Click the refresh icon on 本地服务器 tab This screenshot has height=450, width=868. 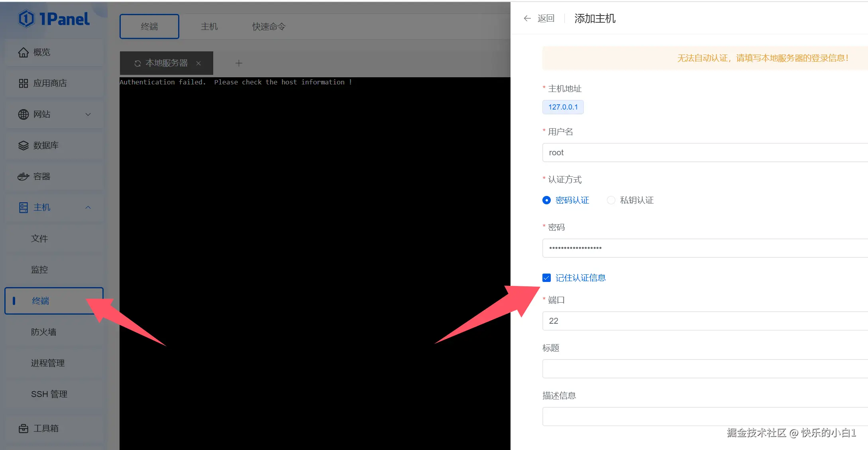137,63
